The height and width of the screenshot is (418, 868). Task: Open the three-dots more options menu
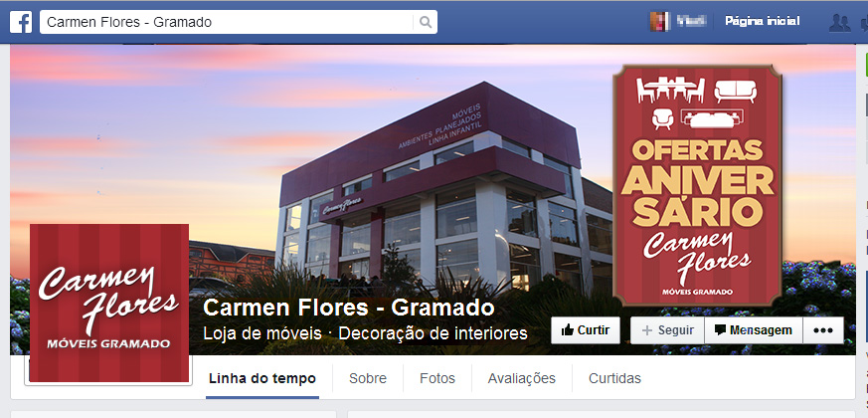coord(823,330)
